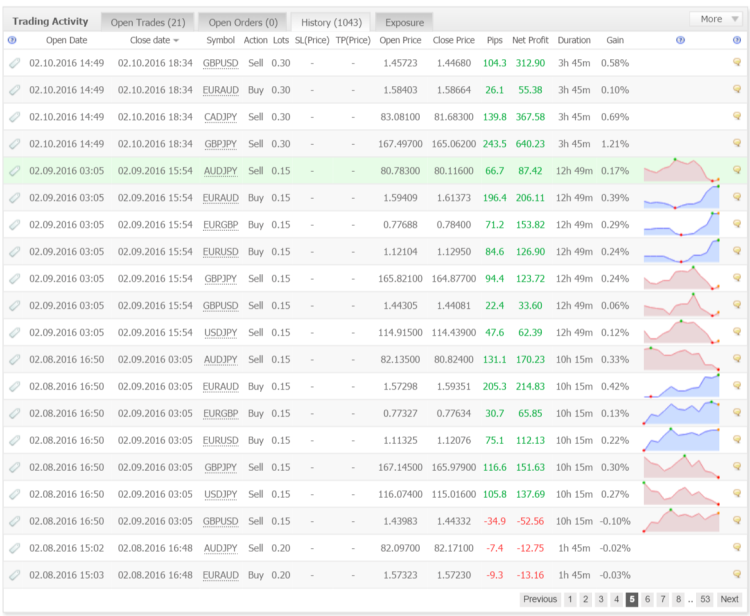750x616 pixels.
Task: Sort the table by Open Date
Action: point(66,40)
